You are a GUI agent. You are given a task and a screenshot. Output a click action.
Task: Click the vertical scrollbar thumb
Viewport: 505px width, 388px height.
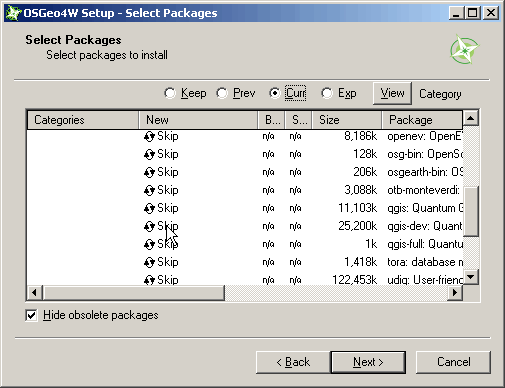point(471,211)
